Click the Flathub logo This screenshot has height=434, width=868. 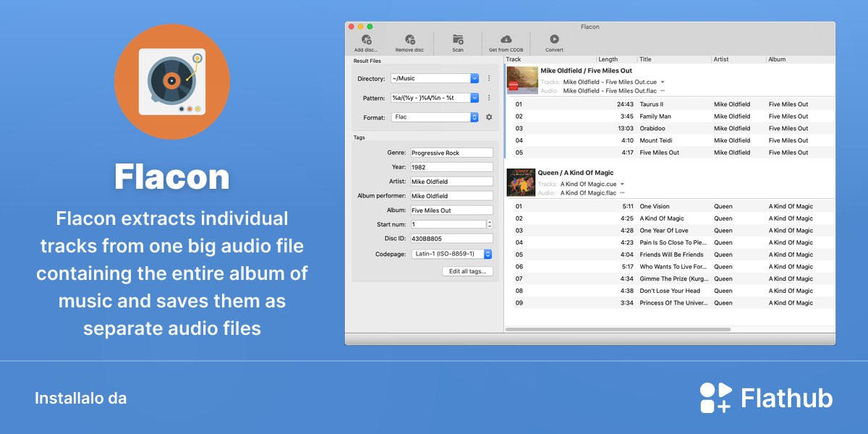point(766,398)
